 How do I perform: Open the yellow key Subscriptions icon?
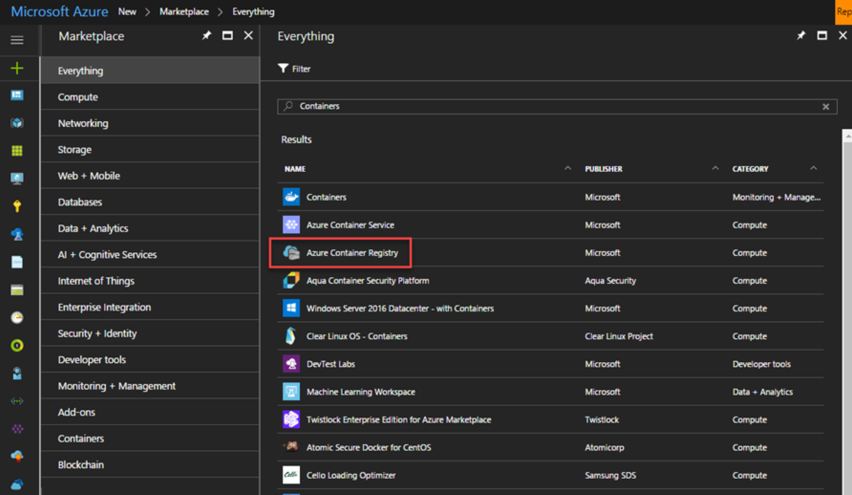click(x=17, y=206)
